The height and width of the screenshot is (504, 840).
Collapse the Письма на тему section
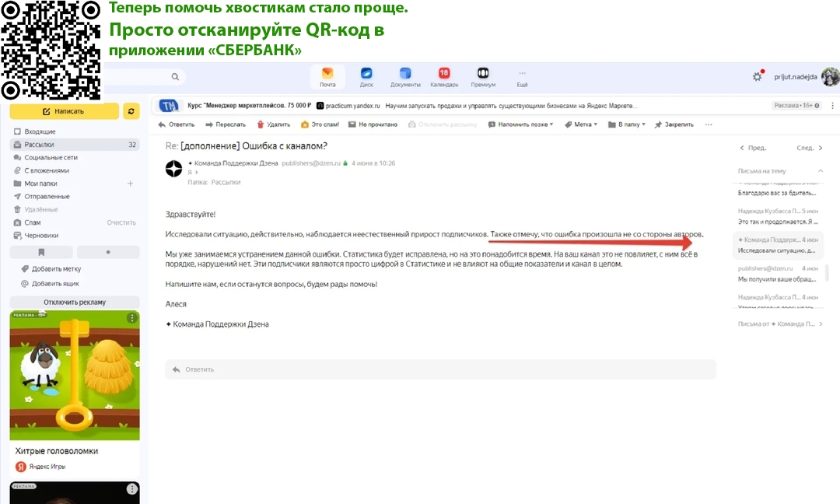(x=821, y=171)
